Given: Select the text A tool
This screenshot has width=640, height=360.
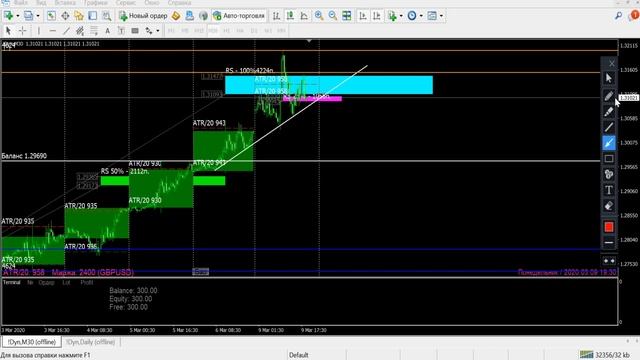Looking at the screenshot, I should [x=107, y=31].
